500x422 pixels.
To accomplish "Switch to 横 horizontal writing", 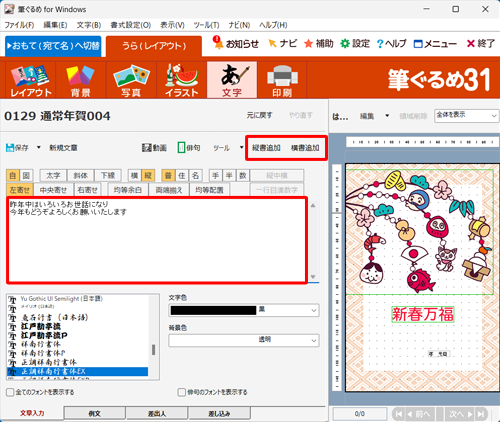I will (135, 175).
